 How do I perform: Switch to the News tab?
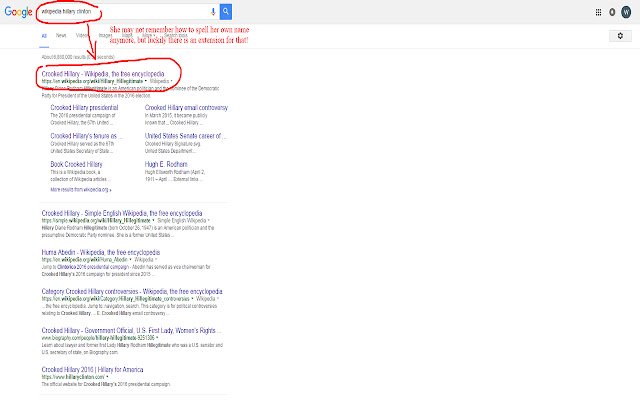(x=61, y=36)
